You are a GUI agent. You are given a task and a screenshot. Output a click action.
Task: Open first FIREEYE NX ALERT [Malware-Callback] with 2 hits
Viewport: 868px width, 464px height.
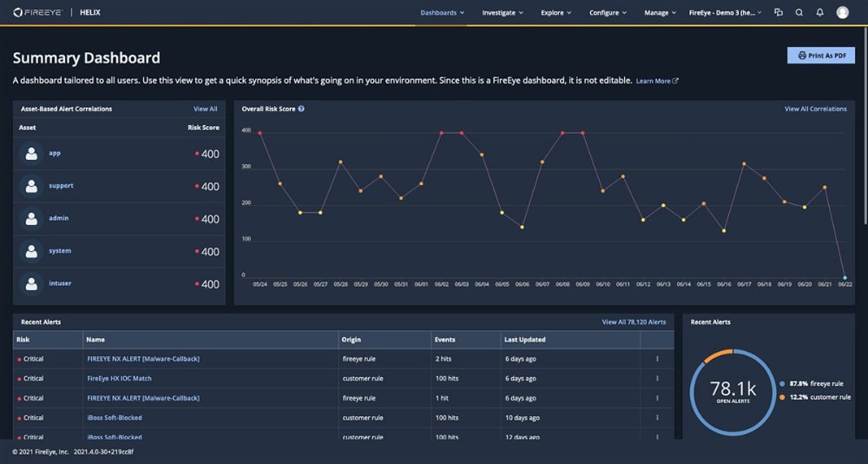coord(143,359)
